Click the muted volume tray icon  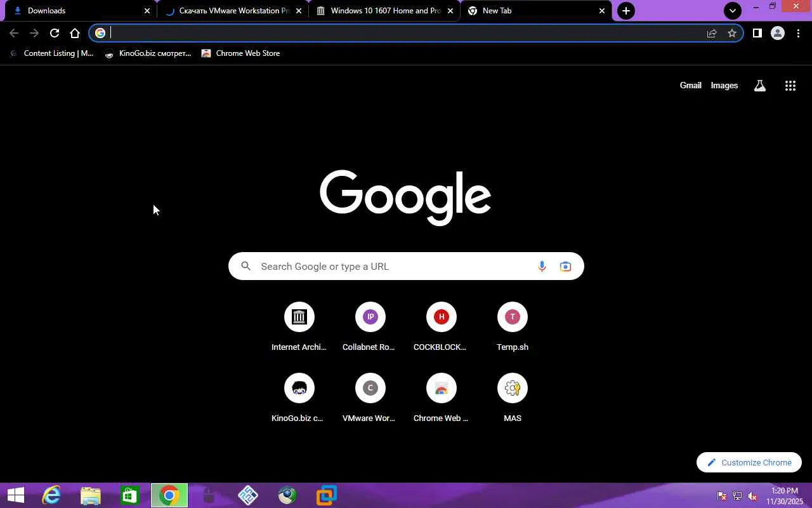[753, 496]
